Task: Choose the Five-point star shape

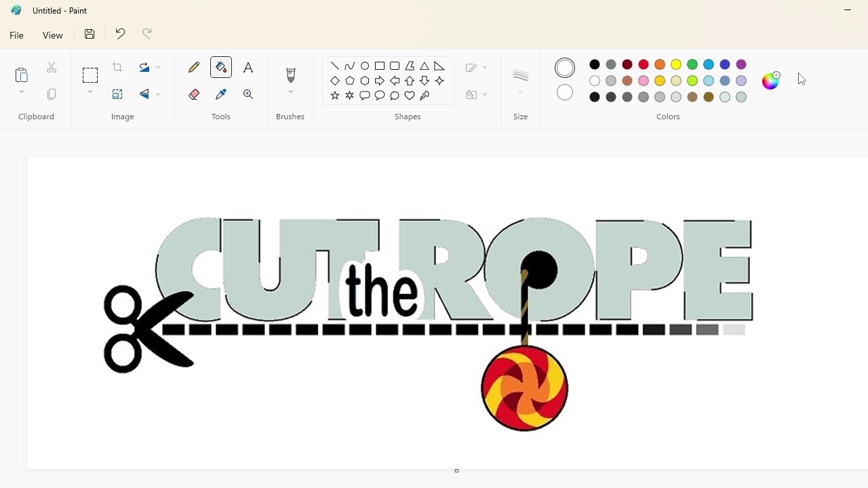Action: [x=335, y=96]
